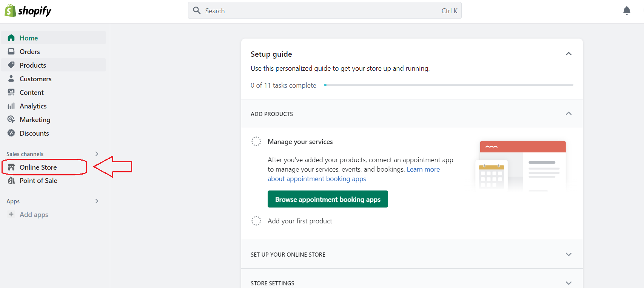
Task: Go to Home in sidebar
Action: 54,38
